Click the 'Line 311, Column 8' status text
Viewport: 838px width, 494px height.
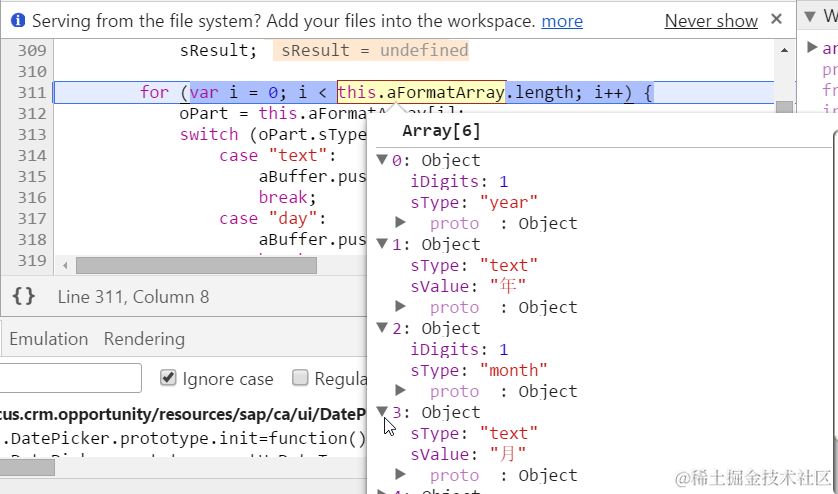[133, 297]
